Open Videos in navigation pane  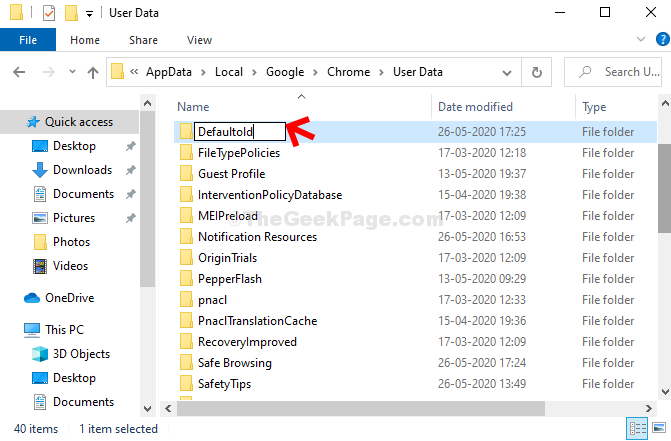point(70,266)
